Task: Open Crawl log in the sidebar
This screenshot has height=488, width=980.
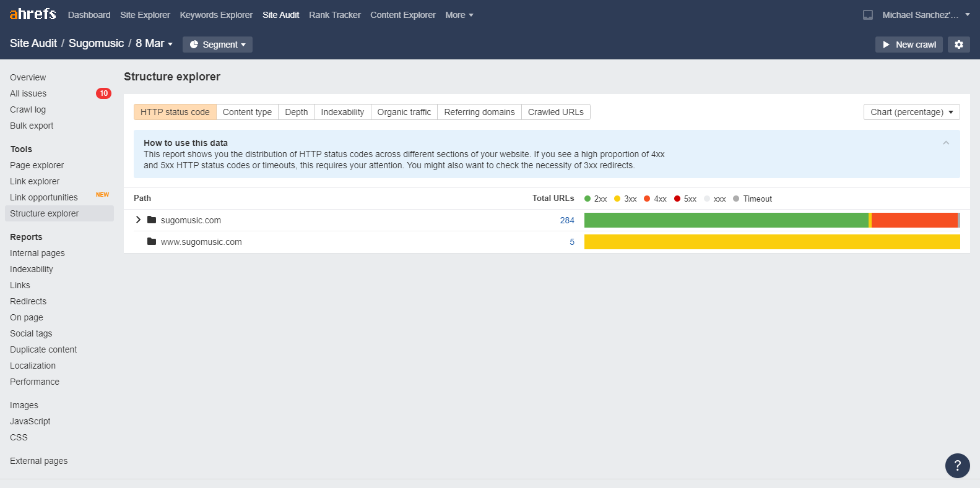Action: pyautogui.click(x=28, y=109)
